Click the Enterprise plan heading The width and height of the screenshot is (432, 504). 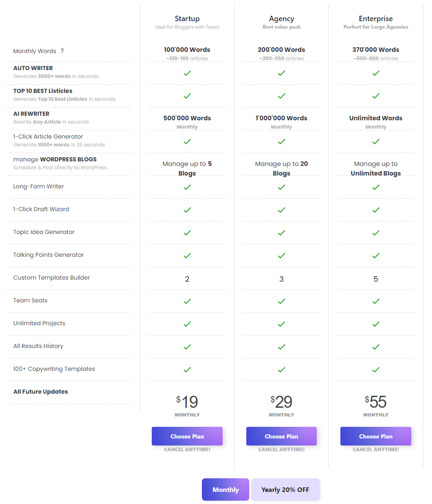coord(376,19)
